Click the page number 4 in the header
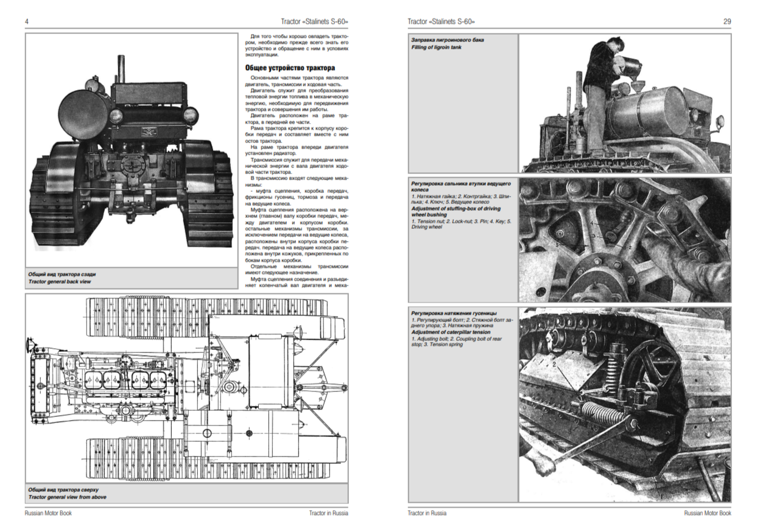This screenshot has height=532, width=760. [x=27, y=21]
